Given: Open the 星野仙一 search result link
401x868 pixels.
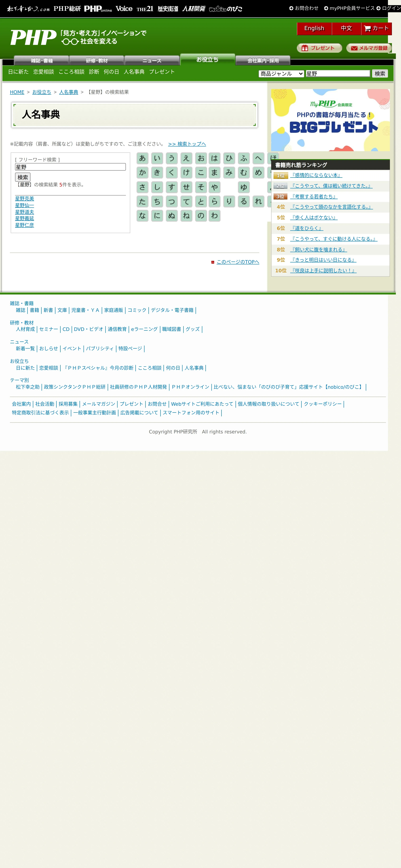Looking at the screenshot, I should click(24, 205).
